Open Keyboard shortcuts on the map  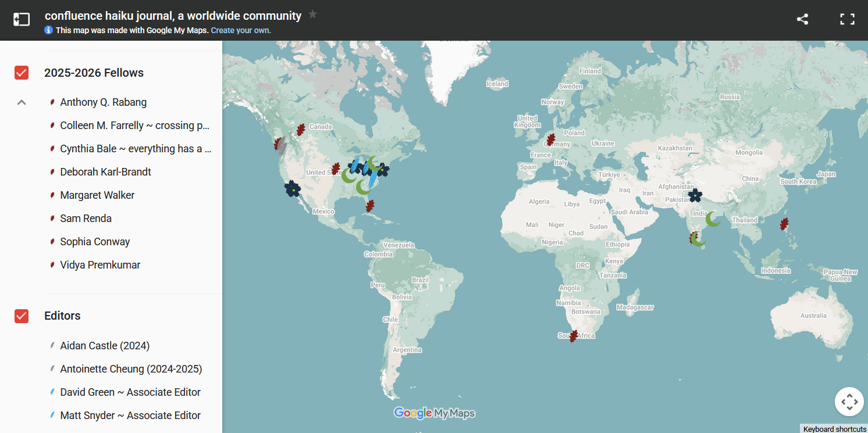[834, 429]
